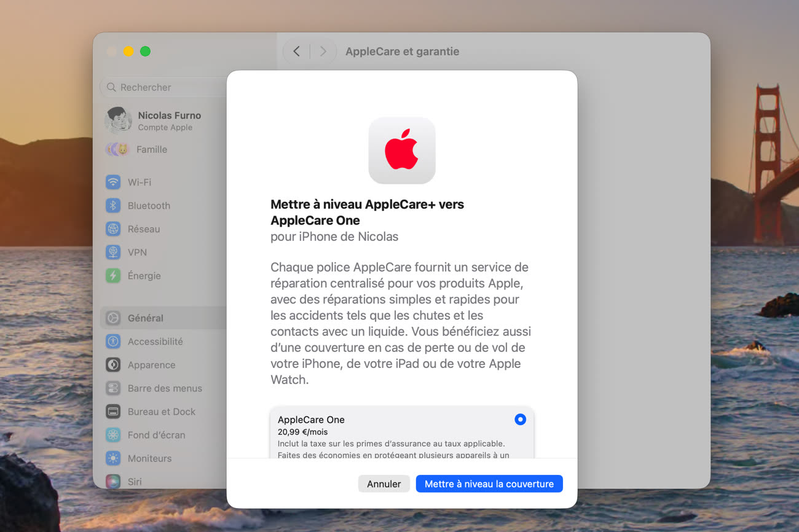Open the Barre des menus icon
799x532 pixels.
[113, 388]
